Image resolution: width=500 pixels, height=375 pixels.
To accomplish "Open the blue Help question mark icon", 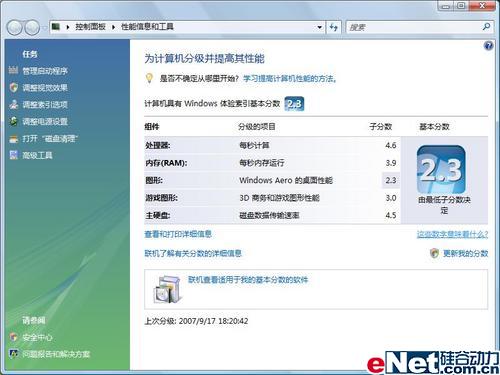I will point(488,46).
